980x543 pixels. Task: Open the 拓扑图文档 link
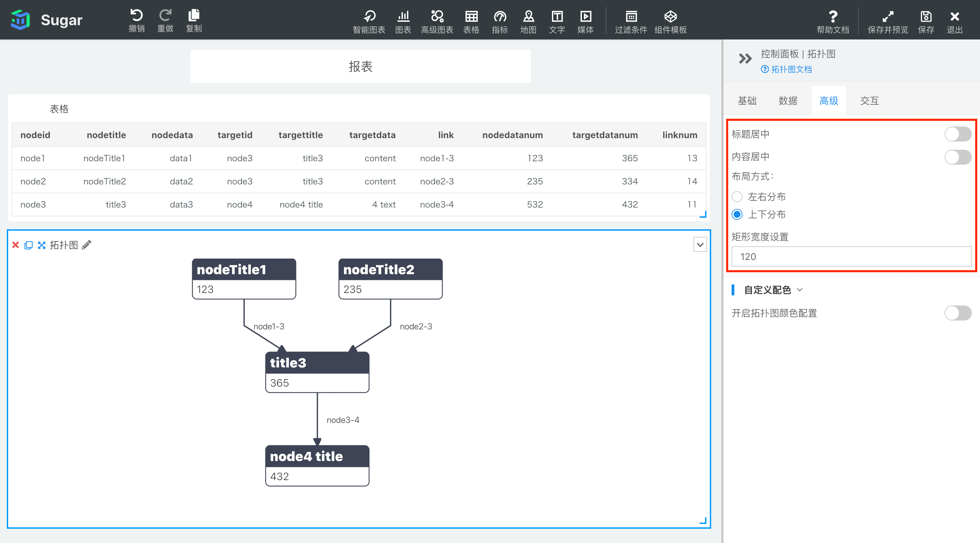click(786, 69)
